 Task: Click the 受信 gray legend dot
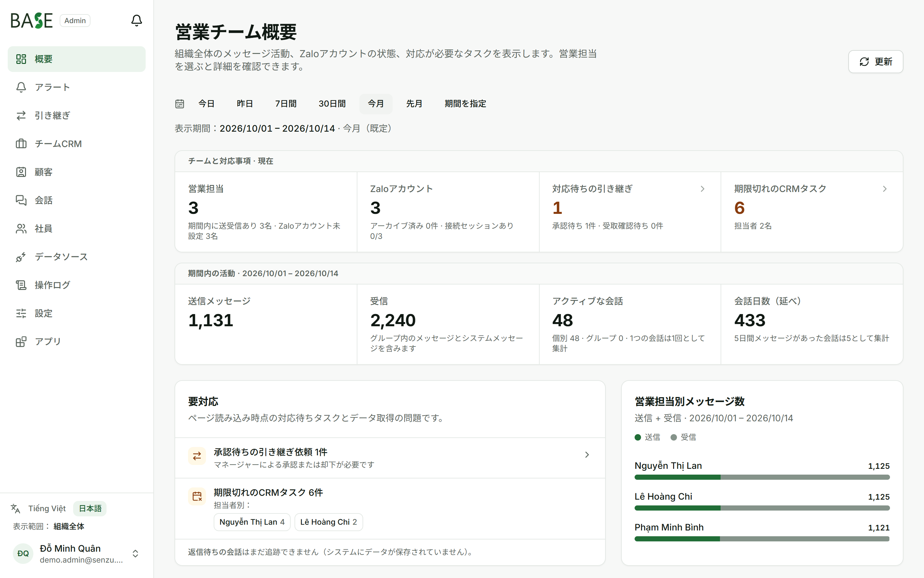point(673,437)
